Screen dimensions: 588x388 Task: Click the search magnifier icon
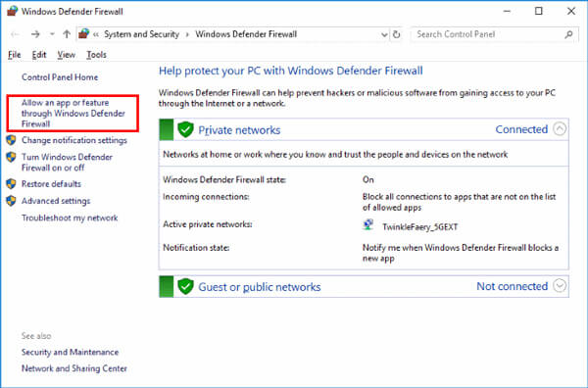pos(568,34)
